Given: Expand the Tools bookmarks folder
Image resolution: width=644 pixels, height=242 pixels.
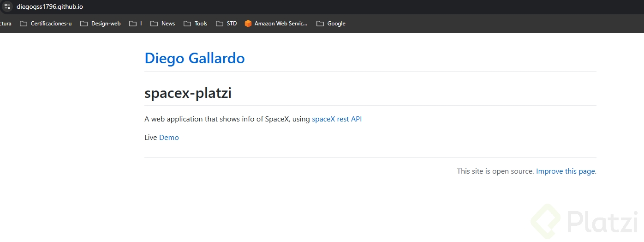Looking at the screenshot, I should [195, 24].
